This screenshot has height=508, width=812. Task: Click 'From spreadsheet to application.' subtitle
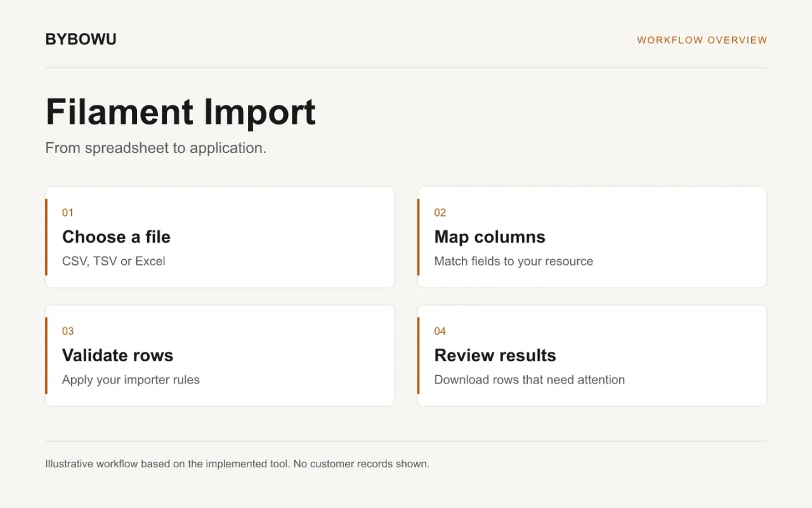coord(155,148)
